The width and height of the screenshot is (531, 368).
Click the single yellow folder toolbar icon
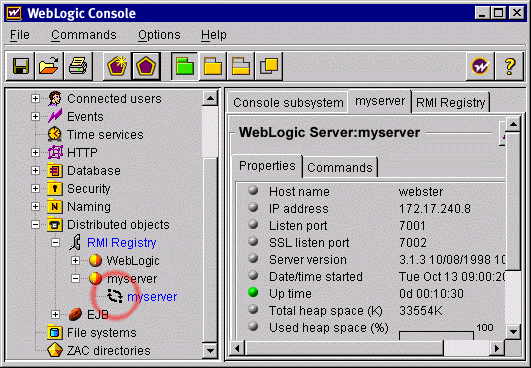pos(213,66)
